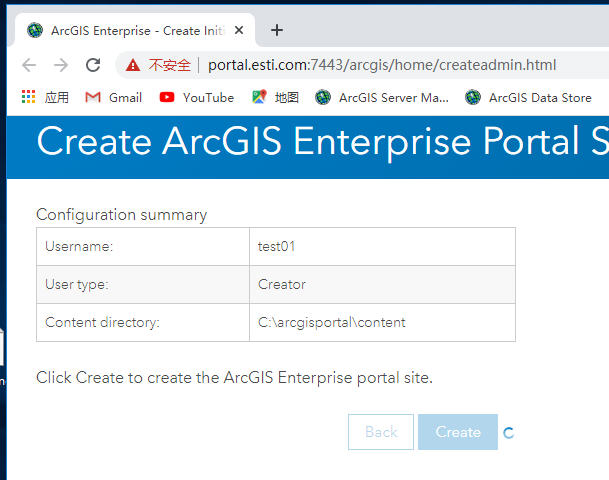
Task: Click the Create ArcGIS Enterprise Portal header title
Action: click(322, 142)
